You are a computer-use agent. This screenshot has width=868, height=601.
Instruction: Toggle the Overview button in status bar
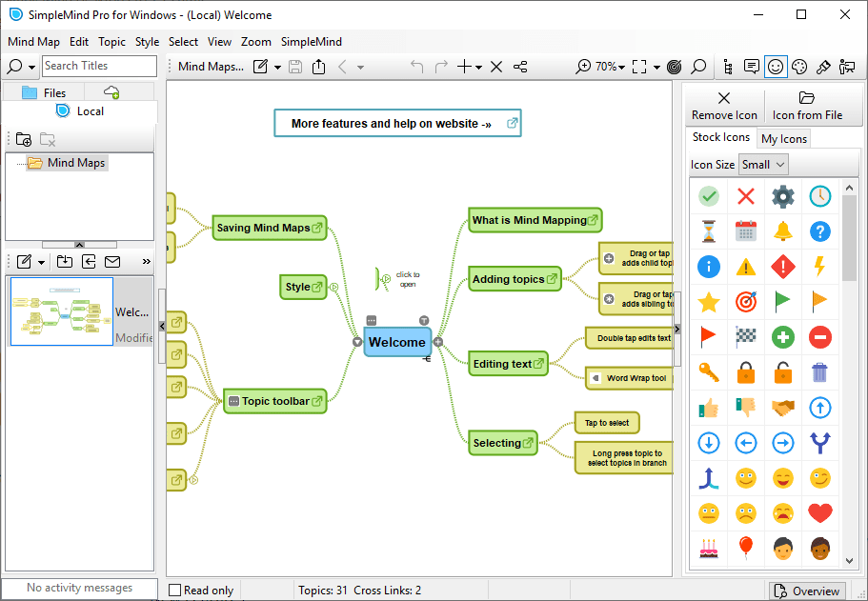[x=807, y=591]
